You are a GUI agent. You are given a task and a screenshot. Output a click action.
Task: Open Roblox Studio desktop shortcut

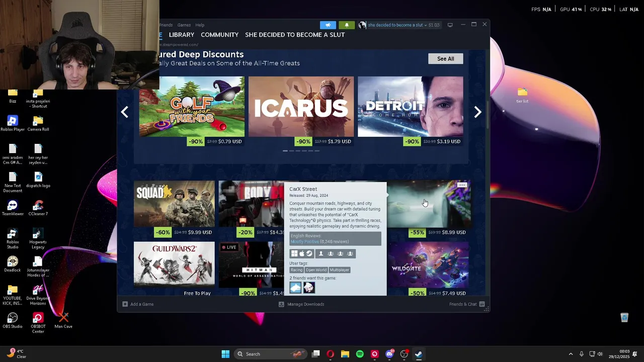click(x=13, y=238)
